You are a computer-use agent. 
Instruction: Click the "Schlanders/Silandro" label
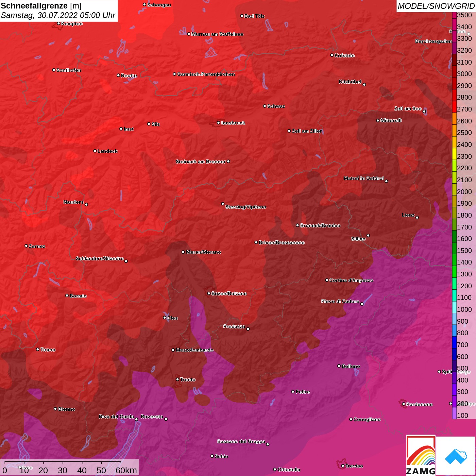tap(100, 258)
